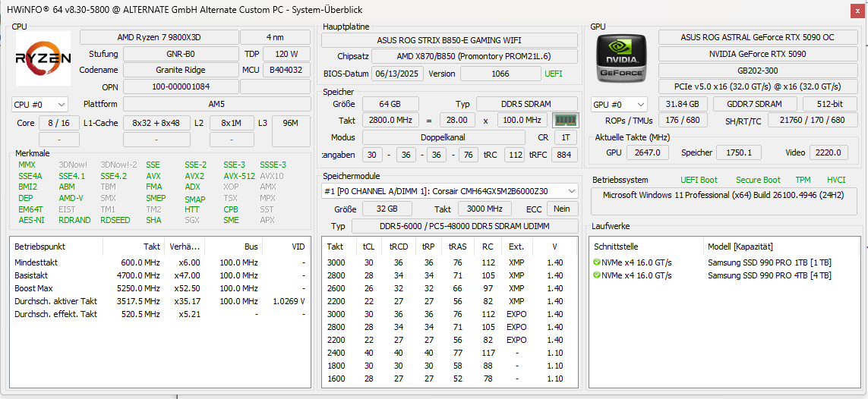Click the OPN 100-000001084 field
The height and width of the screenshot is (399, 868).
click(x=180, y=86)
